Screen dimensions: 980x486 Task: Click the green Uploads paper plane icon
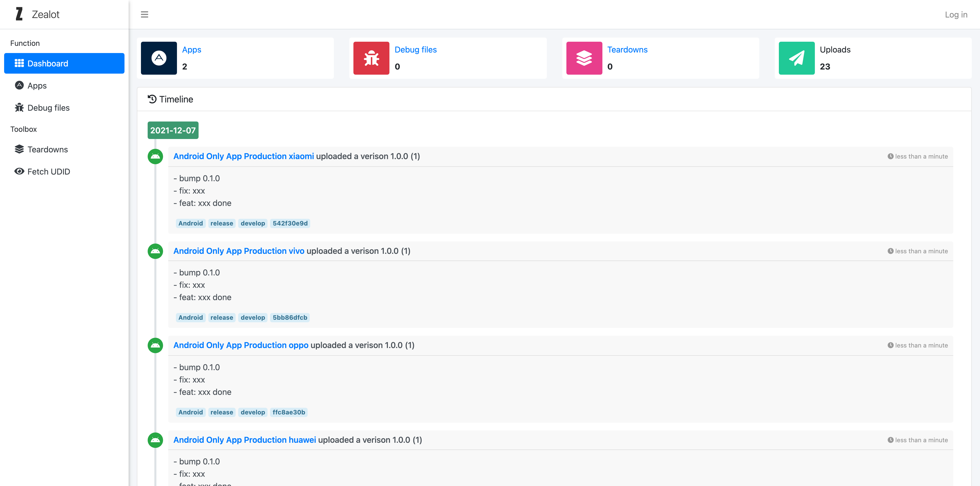(x=797, y=58)
